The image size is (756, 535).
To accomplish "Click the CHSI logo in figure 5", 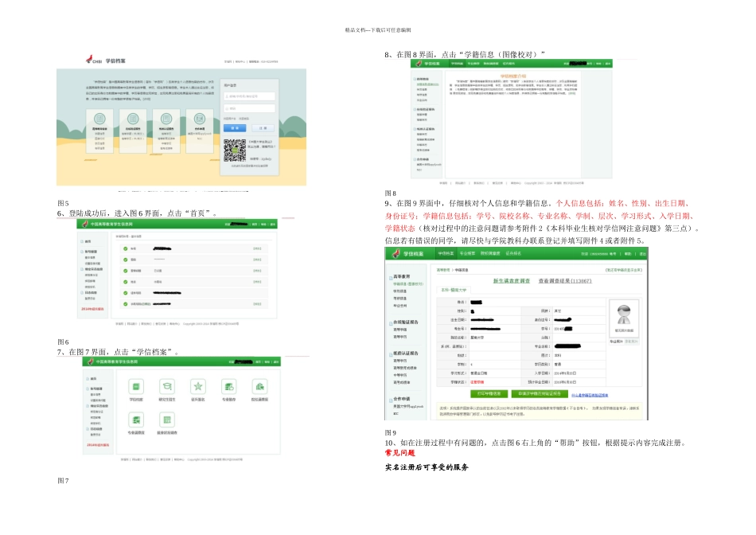I will pos(94,60).
